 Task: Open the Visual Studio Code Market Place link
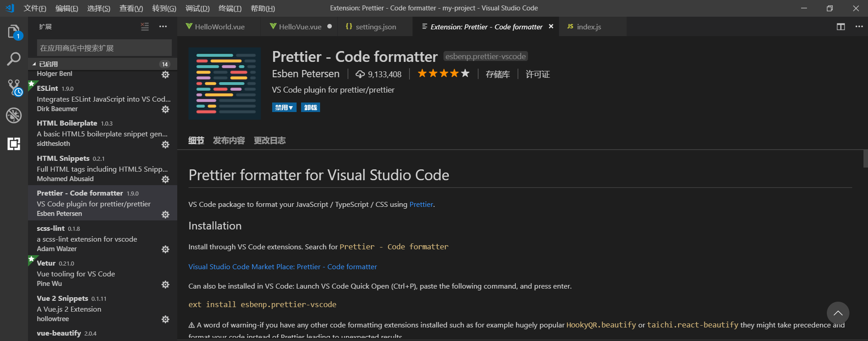pyautogui.click(x=283, y=266)
